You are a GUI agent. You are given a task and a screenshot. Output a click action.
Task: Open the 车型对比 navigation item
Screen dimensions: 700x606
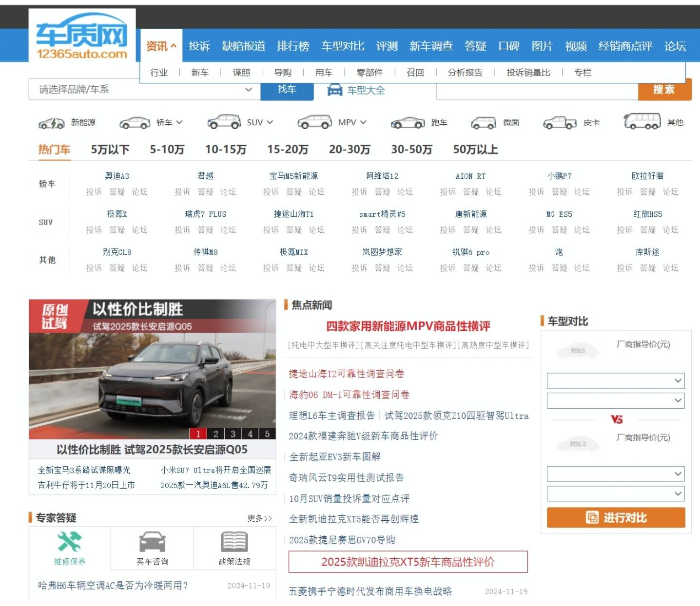pos(343,46)
